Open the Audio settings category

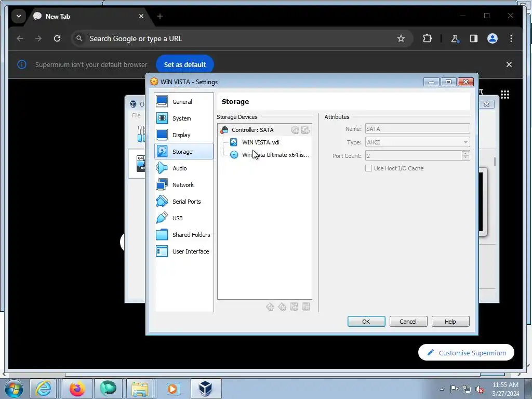tap(183, 168)
